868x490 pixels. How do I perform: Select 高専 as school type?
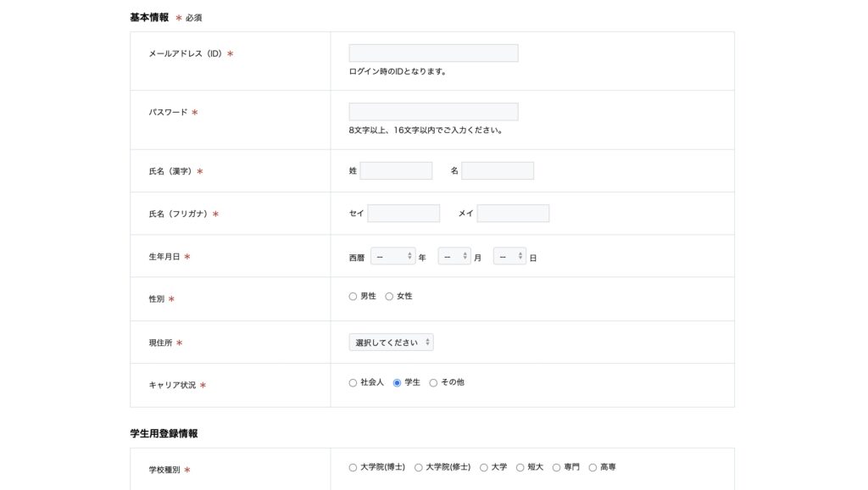point(593,468)
